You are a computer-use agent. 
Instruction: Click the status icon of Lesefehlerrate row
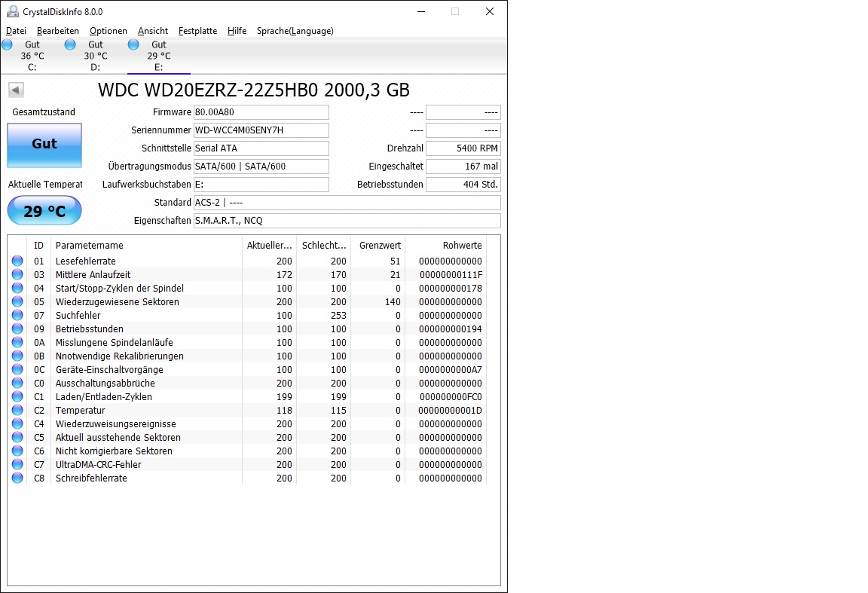[x=18, y=261]
